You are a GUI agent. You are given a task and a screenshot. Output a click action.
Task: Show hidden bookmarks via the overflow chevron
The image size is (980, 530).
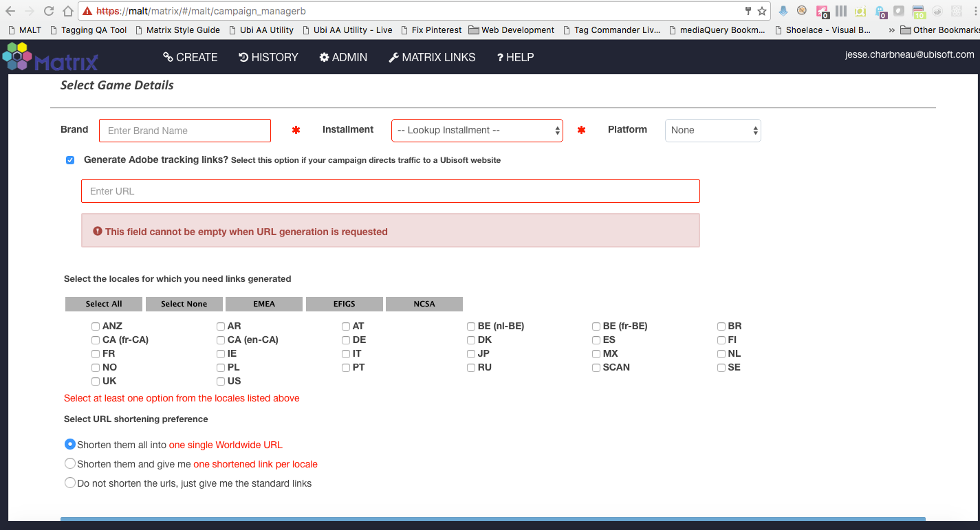click(891, 30)
